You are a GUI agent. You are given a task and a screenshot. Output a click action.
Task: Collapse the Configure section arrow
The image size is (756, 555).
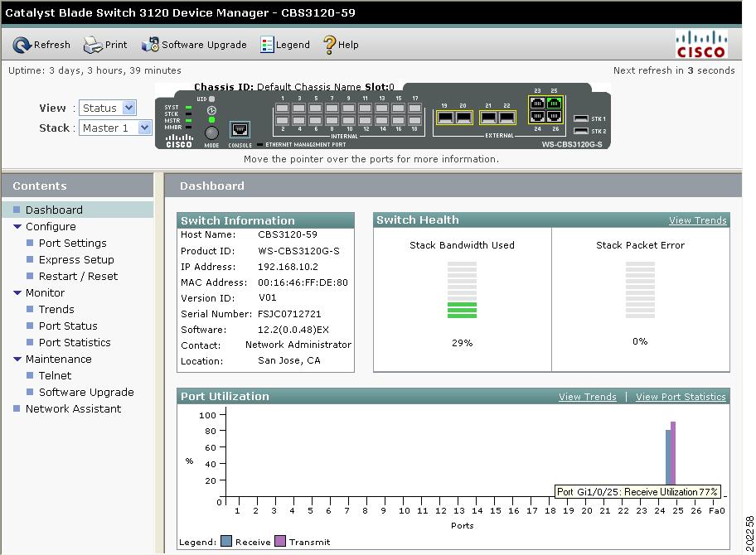[17, 226]
